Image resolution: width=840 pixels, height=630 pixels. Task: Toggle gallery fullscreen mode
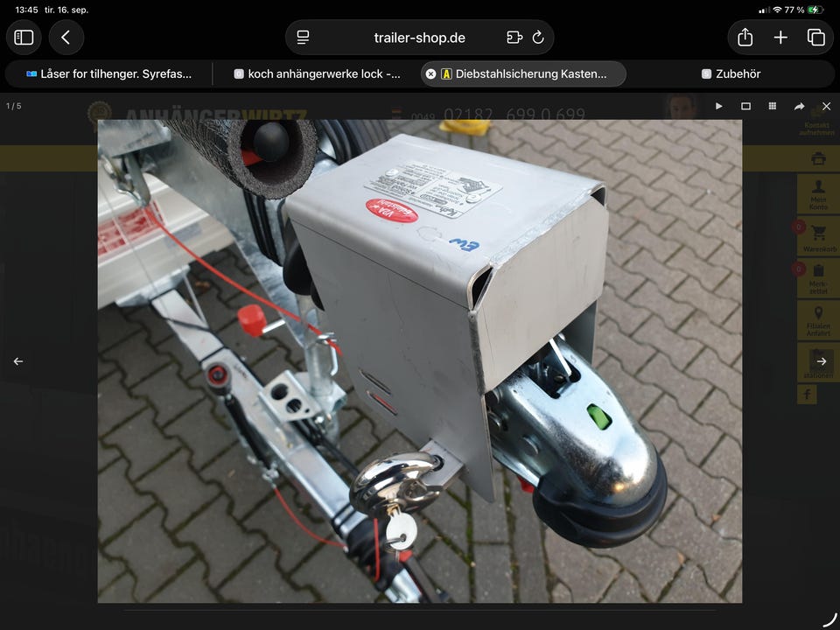click(x=745, y=106)
